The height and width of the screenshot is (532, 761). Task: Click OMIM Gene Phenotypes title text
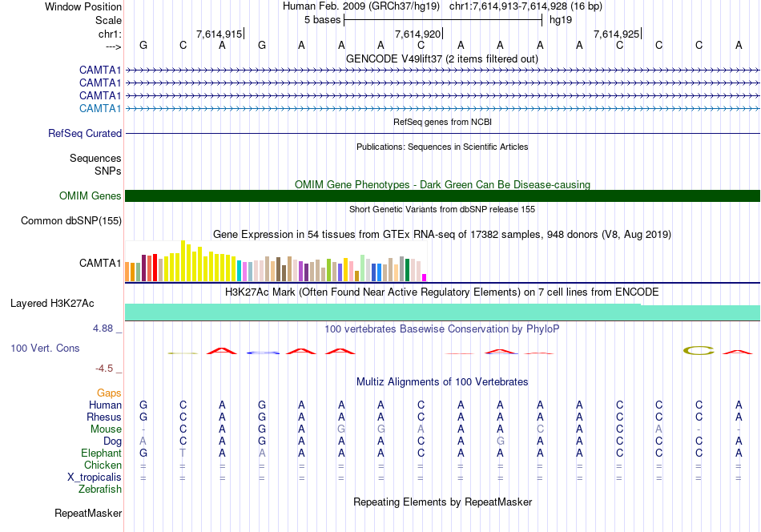[442, 184]
